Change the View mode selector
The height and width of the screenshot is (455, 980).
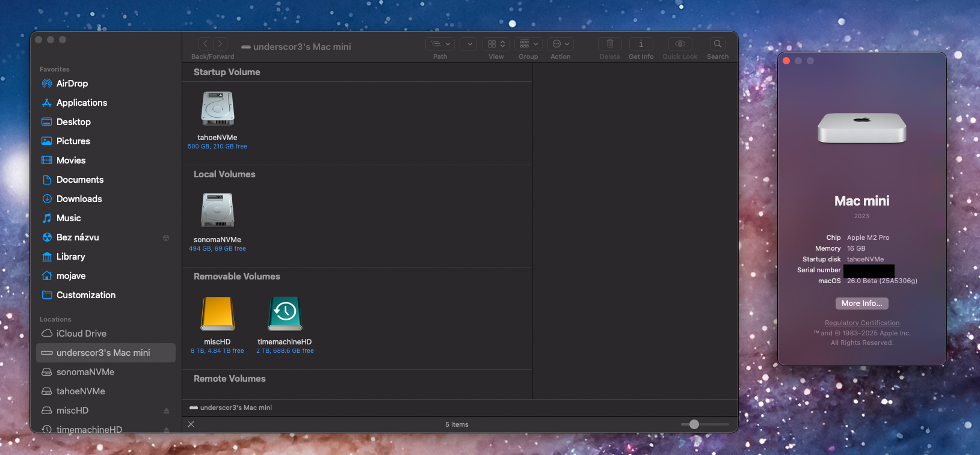tap(496, 44)
